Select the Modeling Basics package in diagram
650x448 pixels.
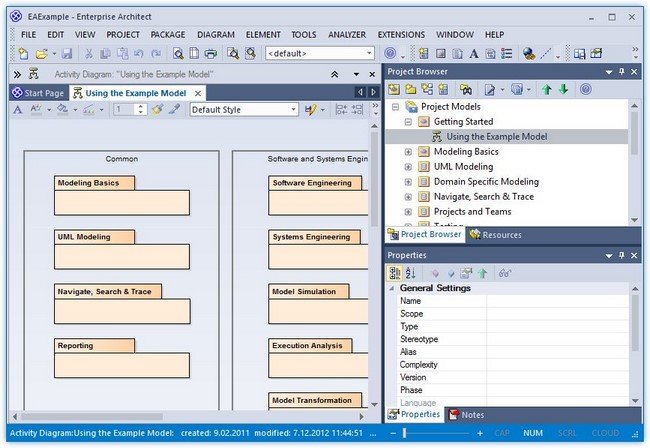pos(121,196)
